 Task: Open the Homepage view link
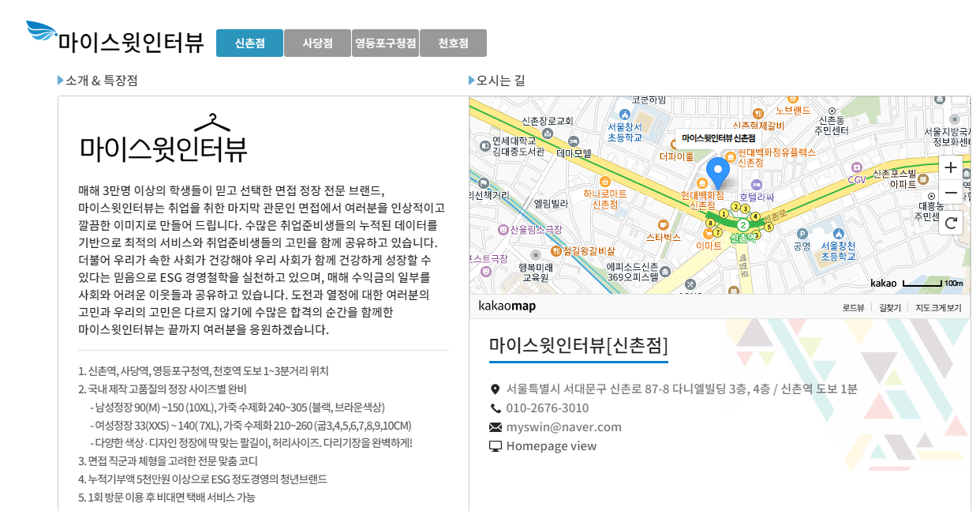tap(552, 446)
